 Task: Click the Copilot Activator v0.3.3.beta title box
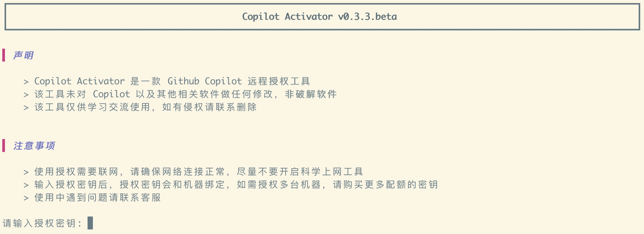coord(319,17)
